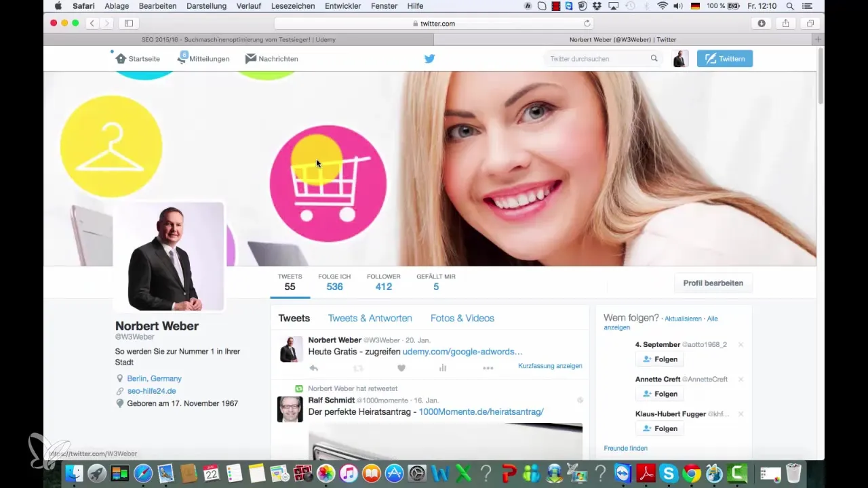Switch to the Udemy SEO 2015/16 tab

[239, 39]
